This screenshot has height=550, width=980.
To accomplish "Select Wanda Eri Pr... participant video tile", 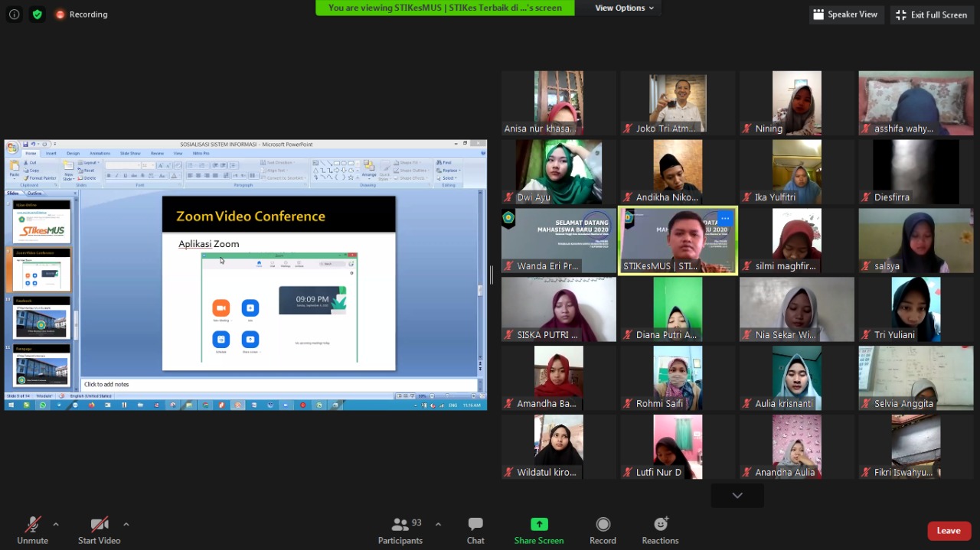I will [559, 240].
